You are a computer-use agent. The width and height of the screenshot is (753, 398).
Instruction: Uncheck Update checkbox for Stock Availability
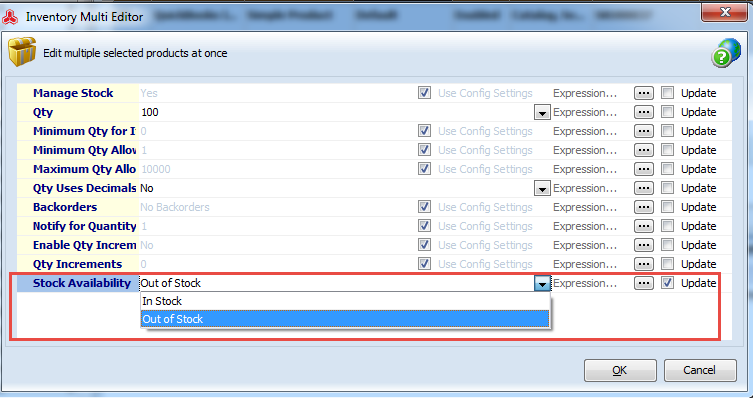coord(667,283)
